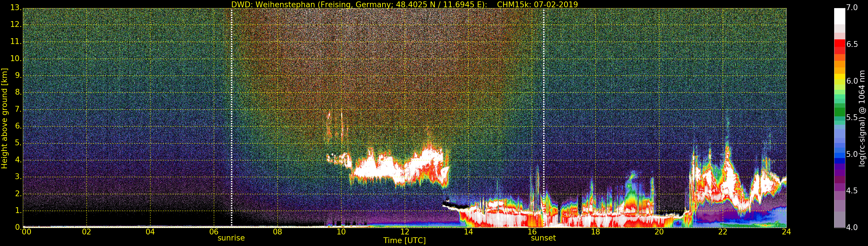
Task: Pick the purple colorbar band beside 4.5
Action: pyautogui.click(x=839, y=187)
